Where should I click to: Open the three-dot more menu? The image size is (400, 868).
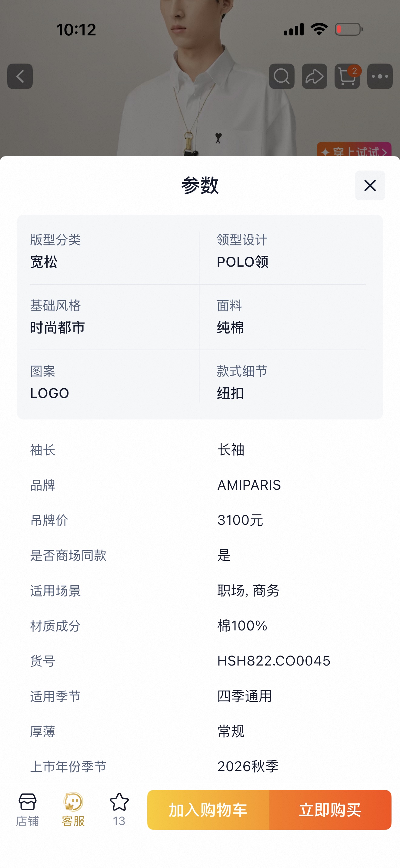(380, 76)
